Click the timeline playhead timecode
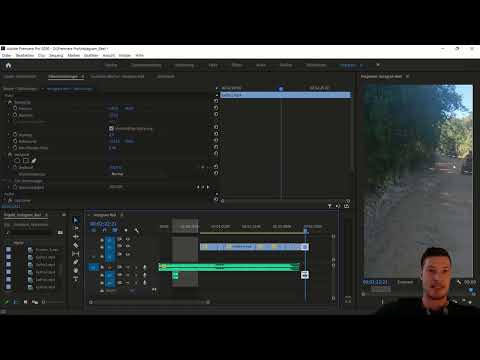This screenshot has height=360, width=480. (103, 224)
